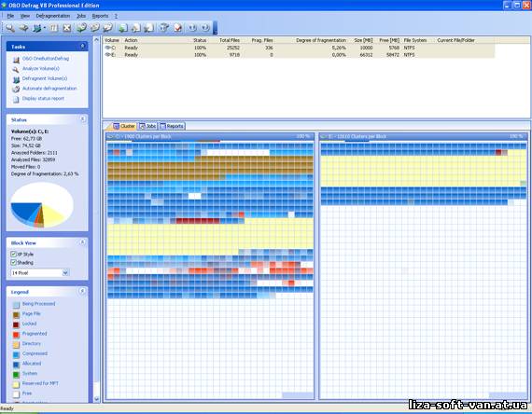This screenshot has height=414, width=532.
Task: Collapse the Legend panel
Action: (x=82, y=291)
